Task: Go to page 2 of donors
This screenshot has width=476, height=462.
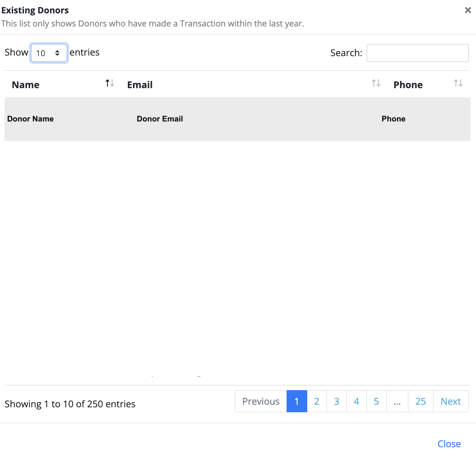Action: click(x=317, y=401)
